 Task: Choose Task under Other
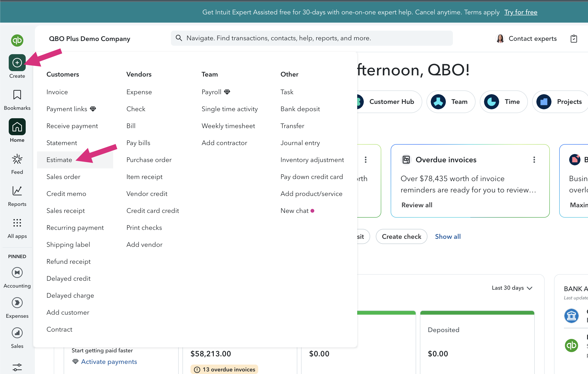(287, 92)
